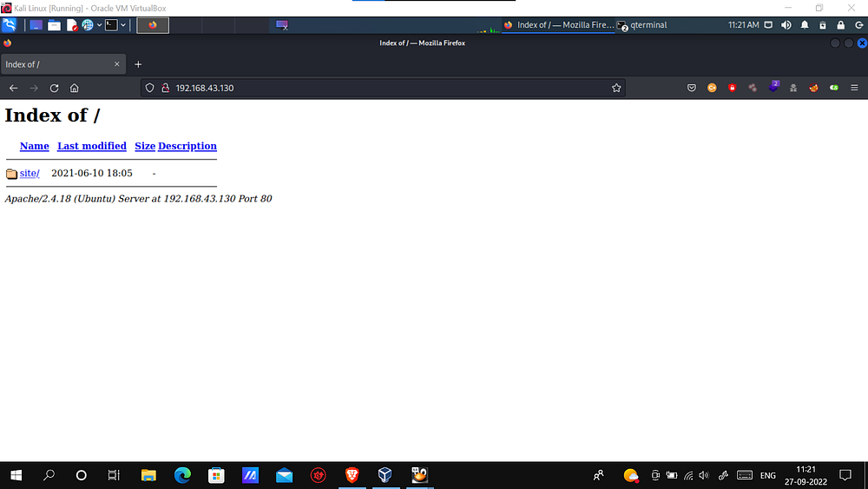Open Firefox home page icon
Screen dimensions: 868x489
[75, 88]
